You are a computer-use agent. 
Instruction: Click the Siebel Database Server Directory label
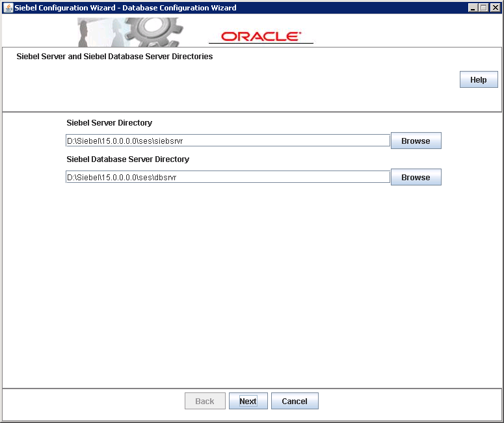[x=128, y=159]
